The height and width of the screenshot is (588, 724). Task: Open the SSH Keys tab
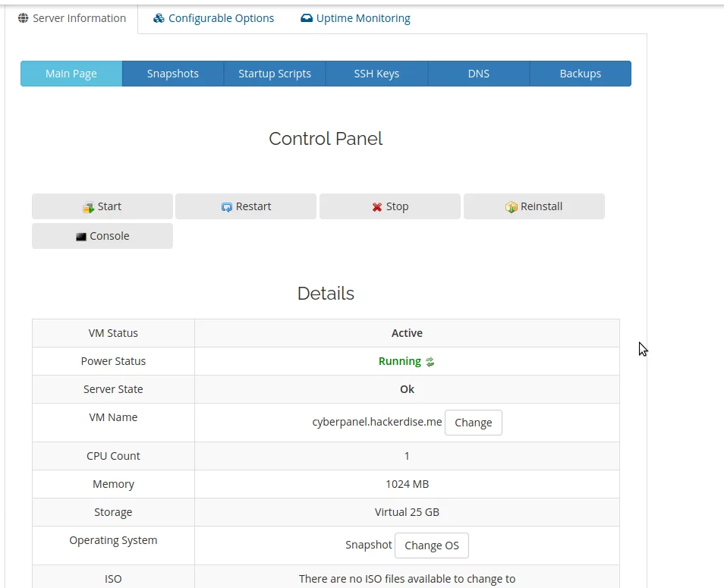click(376, 74)
